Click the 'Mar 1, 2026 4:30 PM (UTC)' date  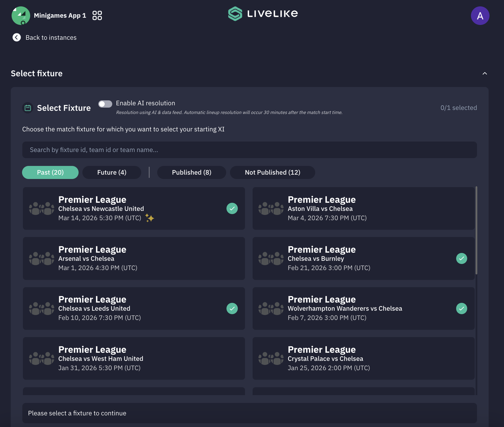98,268
